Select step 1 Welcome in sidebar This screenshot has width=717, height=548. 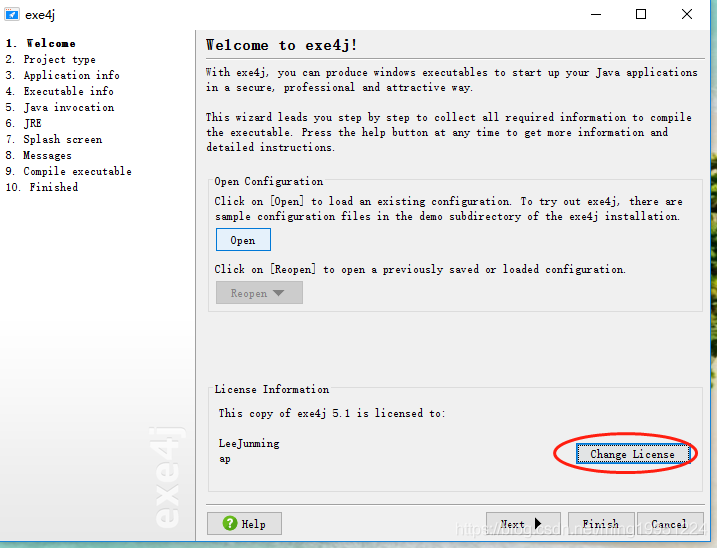(41, 43)
